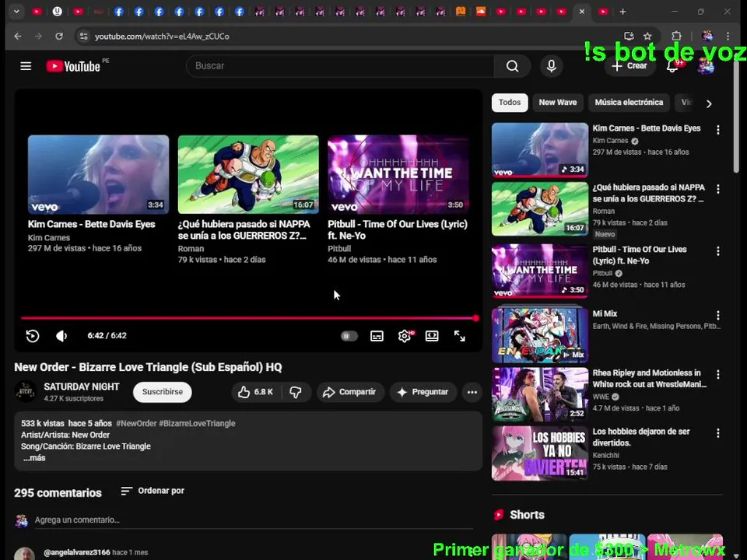Replay the video with replay icon
The width and height of the screenshot is (747, 560).
click(x=33, y=336)
